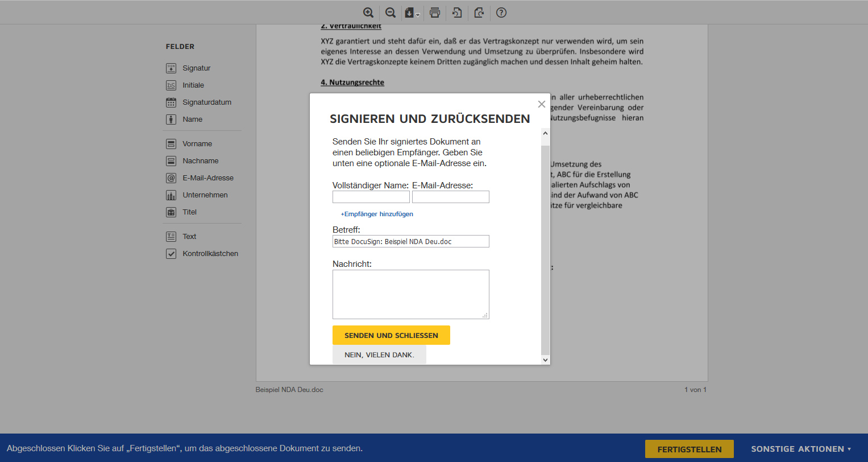Decline with Nein, vielen Dank

coord(379,355)
